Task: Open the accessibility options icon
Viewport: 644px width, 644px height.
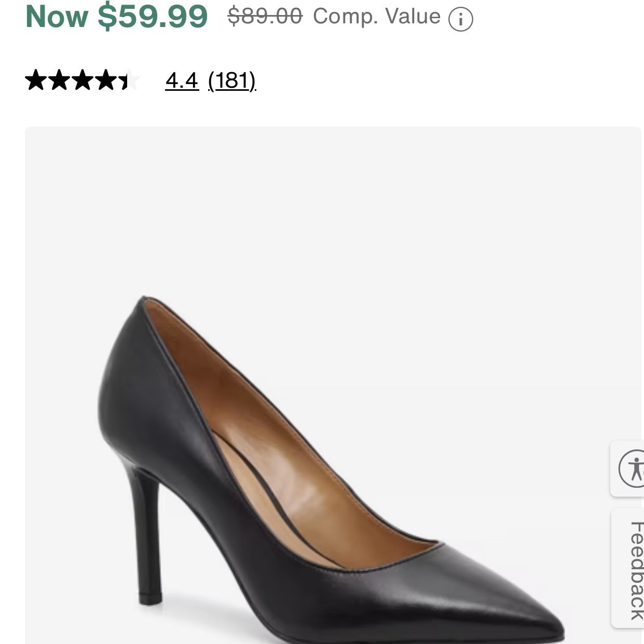Action: point(631,469)
